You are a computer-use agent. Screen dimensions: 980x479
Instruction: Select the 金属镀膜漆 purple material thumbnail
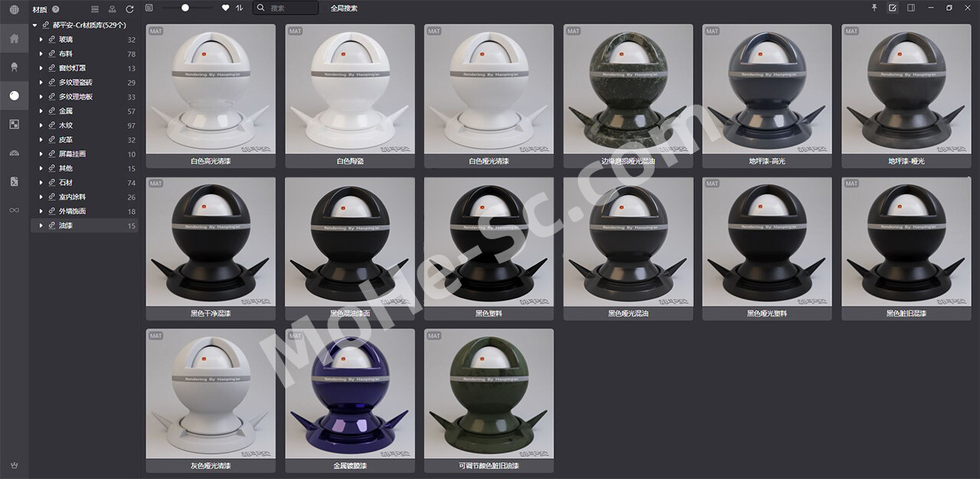349,394
